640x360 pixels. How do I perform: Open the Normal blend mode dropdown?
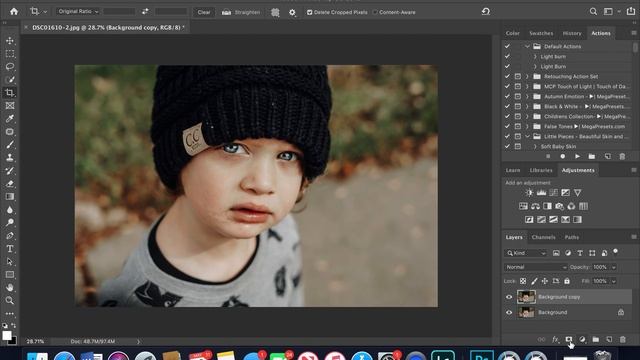(536, 267)
